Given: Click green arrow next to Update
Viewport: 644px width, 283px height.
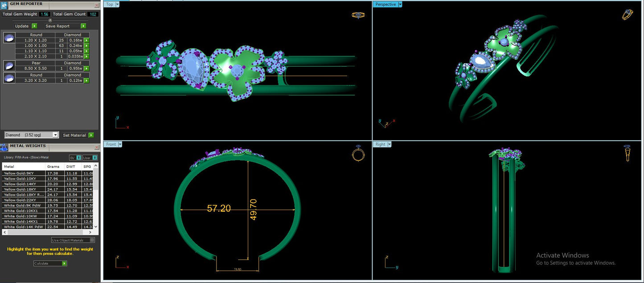Looking at the screenshot, I should (x=34, y=26).
